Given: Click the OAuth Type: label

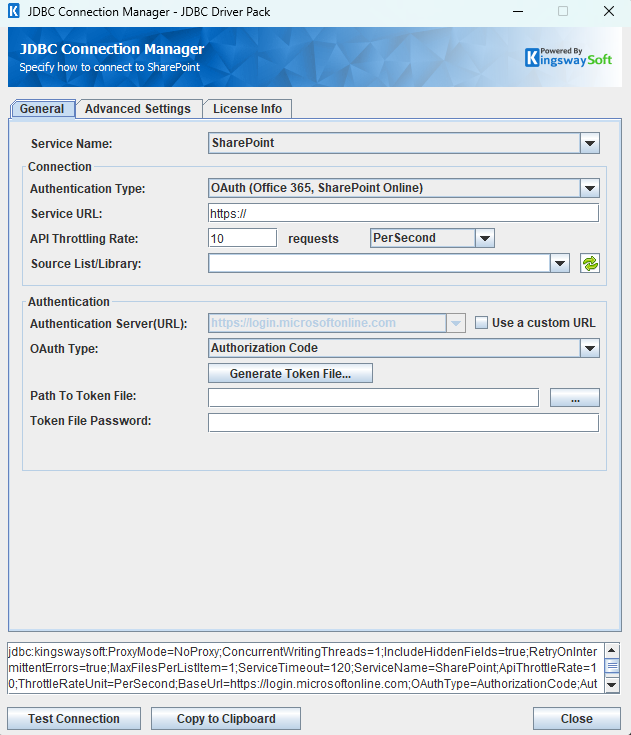Looking at the screenshot, I should (64, 349).
